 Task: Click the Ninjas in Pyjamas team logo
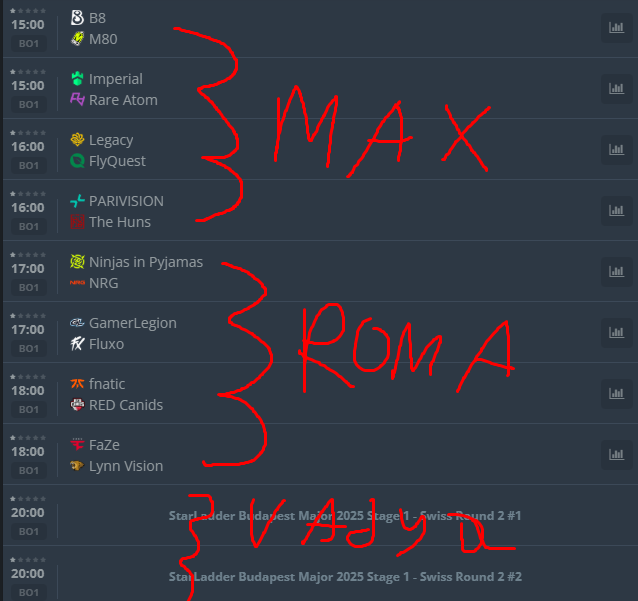pos(77,262)
